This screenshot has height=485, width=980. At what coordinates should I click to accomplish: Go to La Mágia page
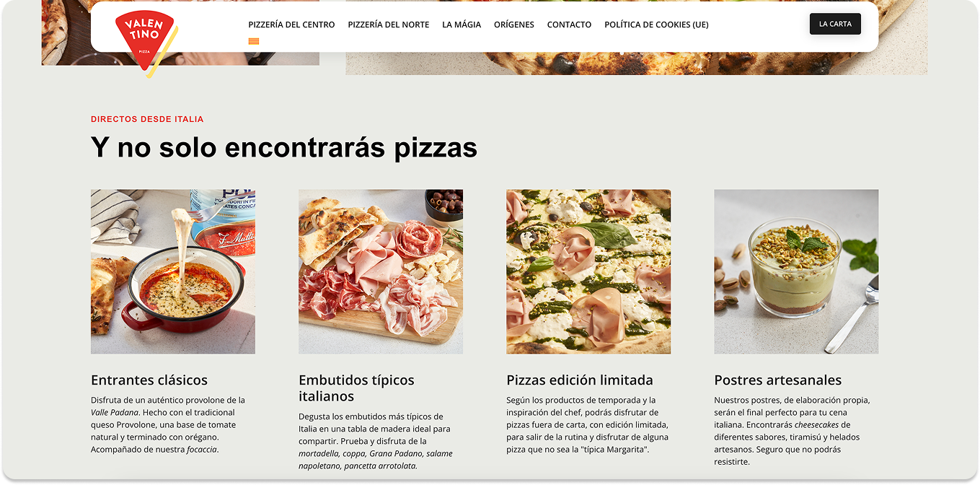pyautogui.click(x=462, y=25)
